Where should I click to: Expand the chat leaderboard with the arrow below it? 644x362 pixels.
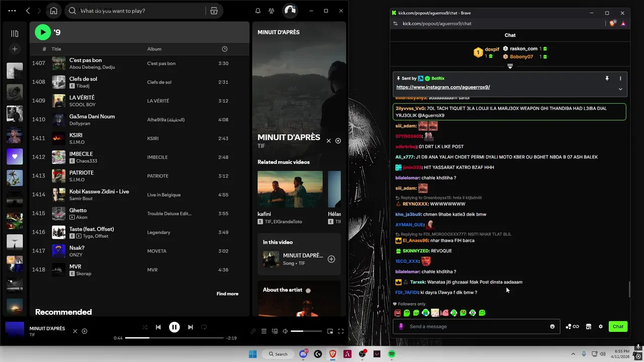(510, 66)
